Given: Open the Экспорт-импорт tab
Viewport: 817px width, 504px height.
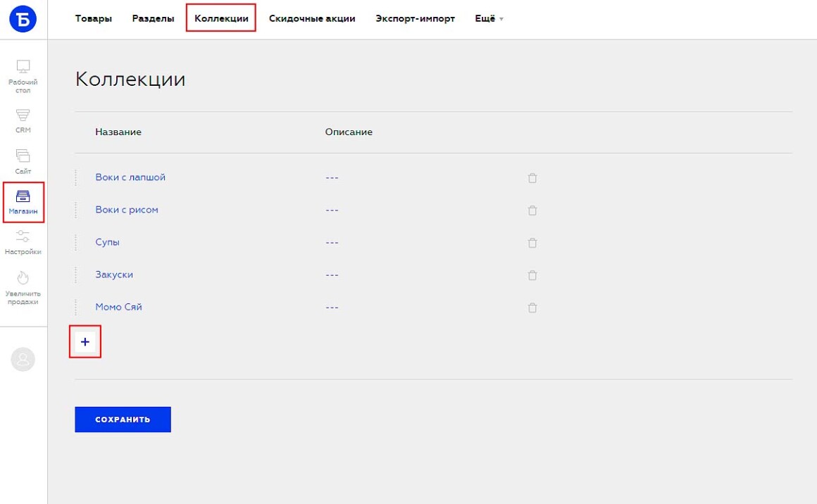Looking at the screenshot, I should click(x=416, y=18).
